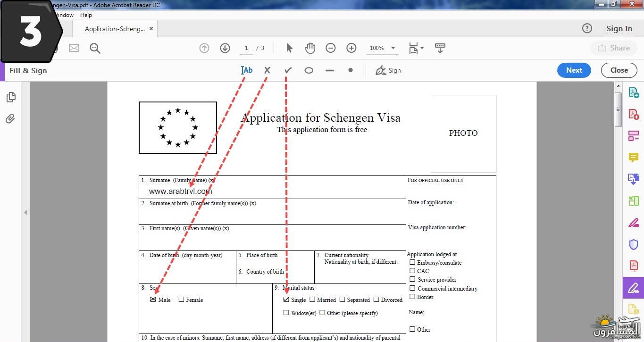Click the vertical scrollbar thumb

pos(618,109)
